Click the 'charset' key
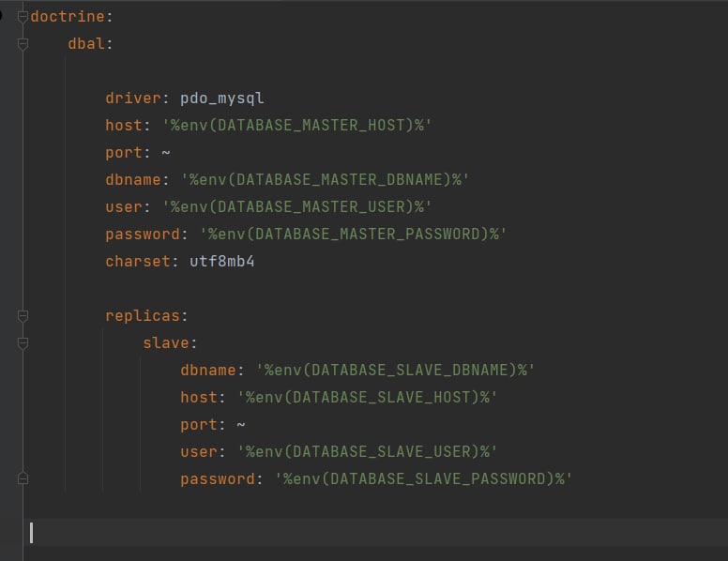This screenshot has width=728, height=561. tap(138, 262)
